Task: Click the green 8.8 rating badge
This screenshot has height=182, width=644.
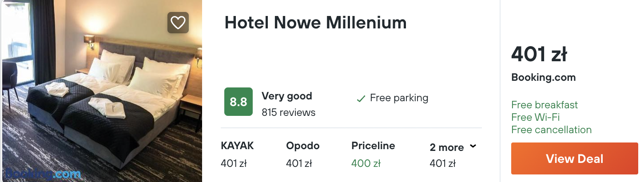Action: click(x=239, y=102)
